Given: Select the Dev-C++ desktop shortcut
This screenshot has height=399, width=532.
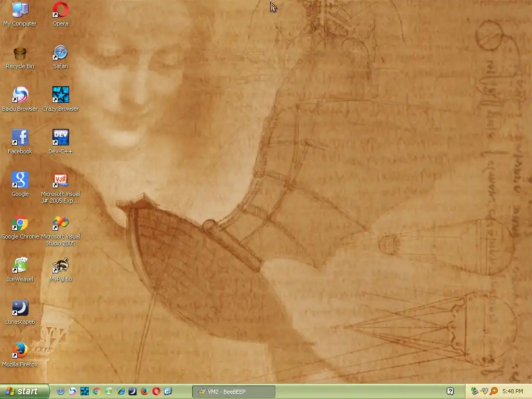Looking at the screenshot, I should pos(60,141).
